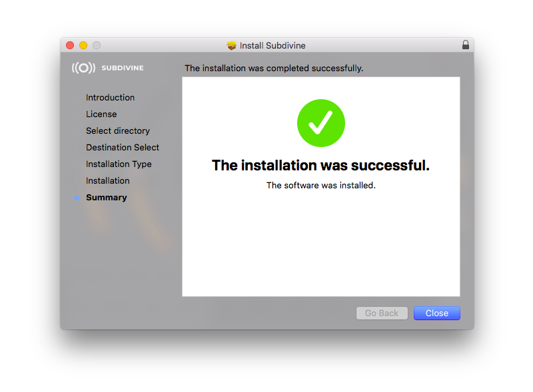The image size is (533, 392).
Task: Select the Summary step
Action: [107, 198]
